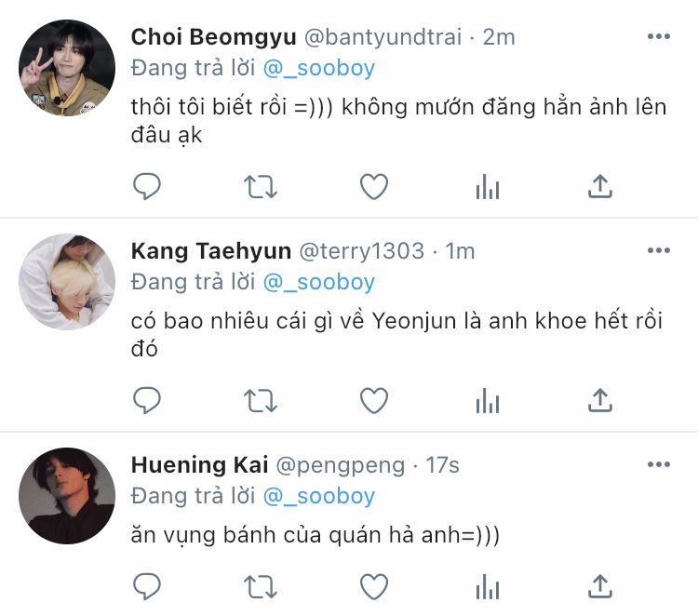Retweet Choi Beomgyu's tweet
698x616 pixels.
point(261,186)
